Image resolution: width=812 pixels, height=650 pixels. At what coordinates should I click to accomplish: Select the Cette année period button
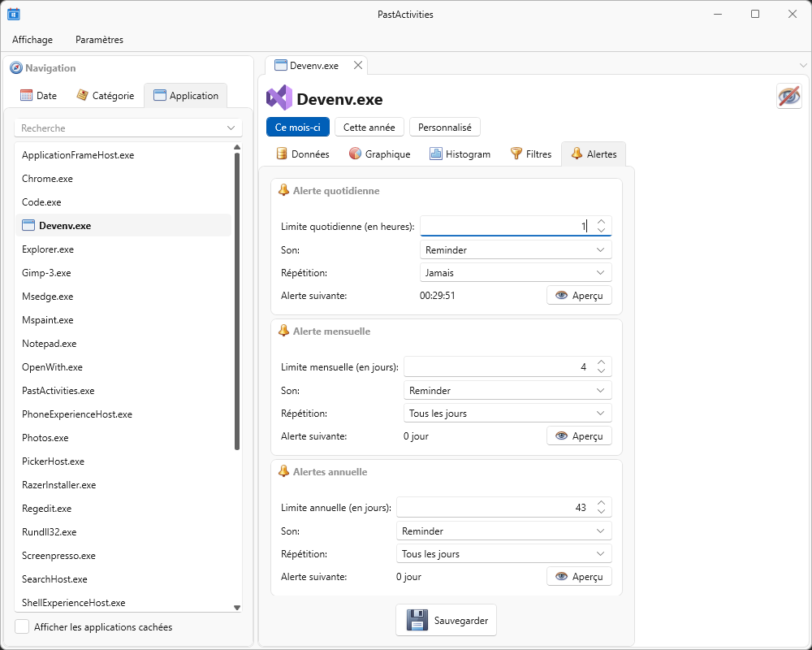point(369,128)
